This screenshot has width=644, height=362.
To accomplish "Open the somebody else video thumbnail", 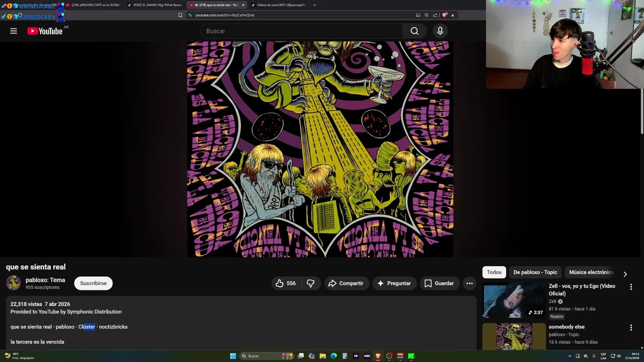I will (x=514, y=336).
